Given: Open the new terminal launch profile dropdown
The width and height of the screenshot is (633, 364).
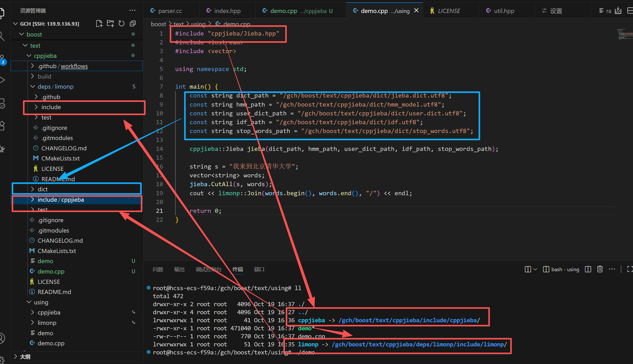Looking at the screenshot, I should pyautogui.click(x=535, y=269).
